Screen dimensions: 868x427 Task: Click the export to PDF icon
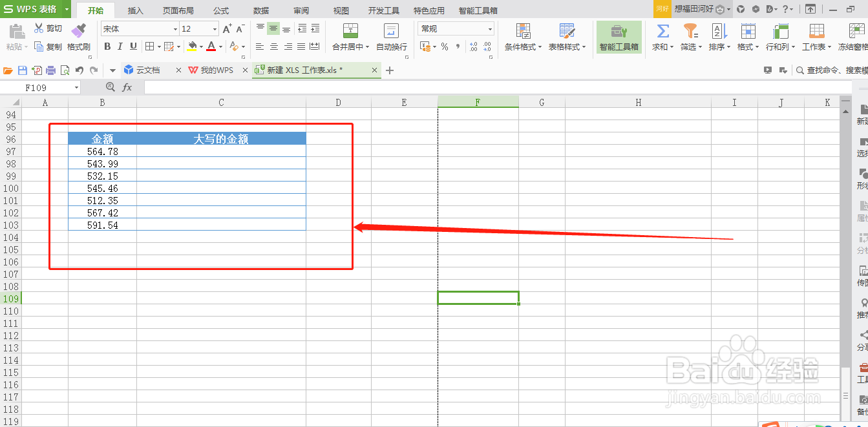37,70
